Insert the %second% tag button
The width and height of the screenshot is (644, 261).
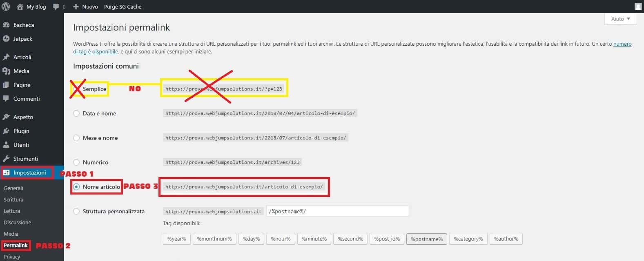pos(350,239)
